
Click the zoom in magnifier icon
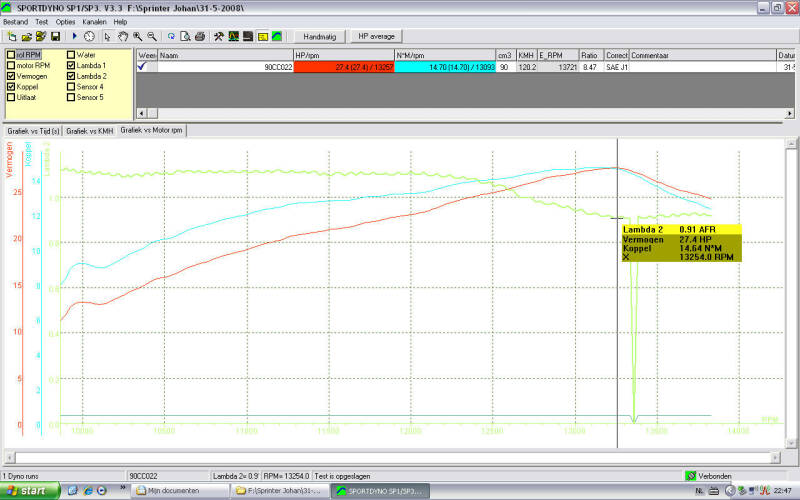point(137,36)
